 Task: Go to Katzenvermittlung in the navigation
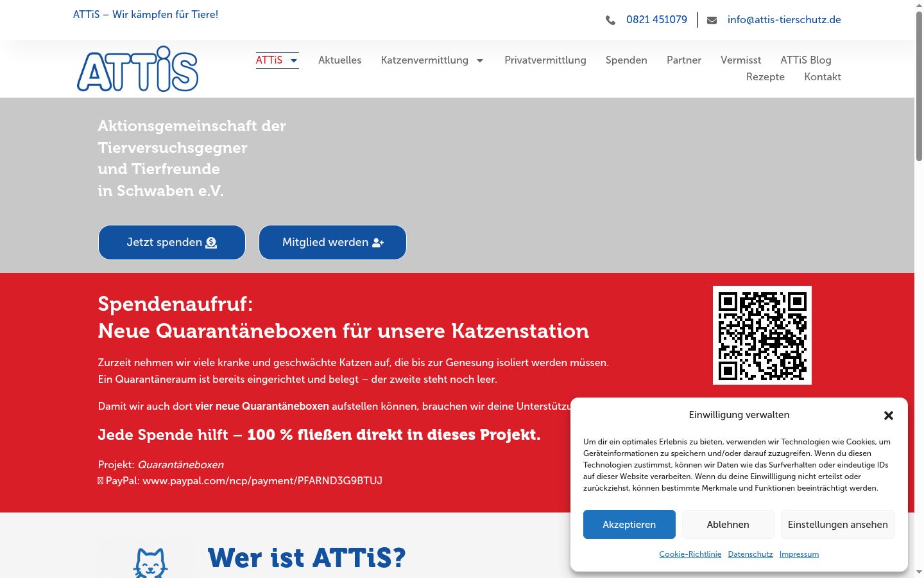point(425,60)
